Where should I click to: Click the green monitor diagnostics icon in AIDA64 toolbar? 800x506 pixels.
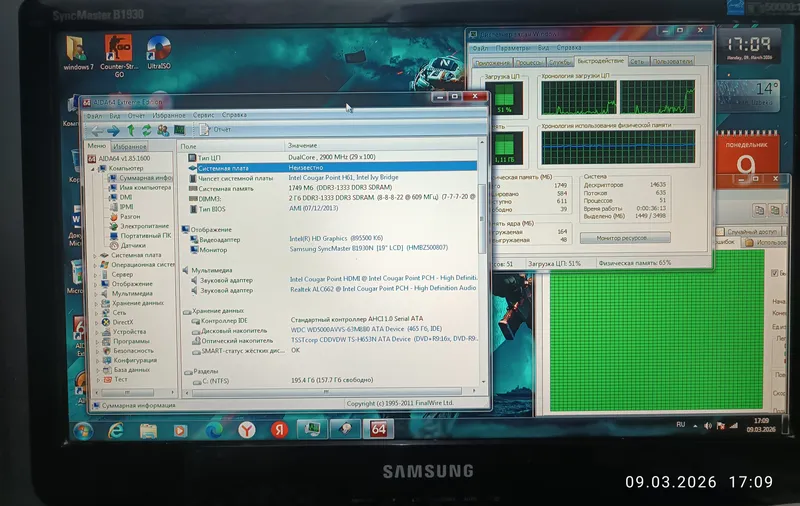click(179, 130)
